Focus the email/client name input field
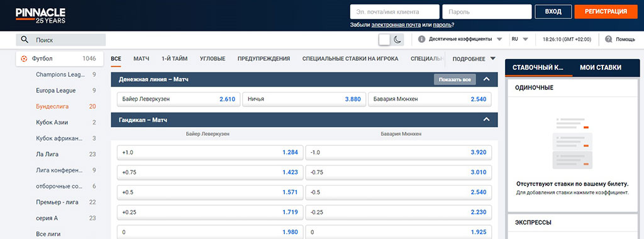The width and height of the screenshot is (644, 239). [x=395, y=12]
